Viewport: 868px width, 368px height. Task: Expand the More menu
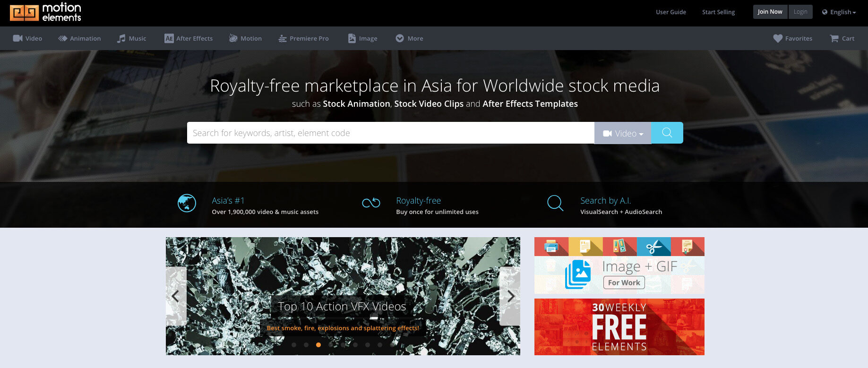(409, 38)
